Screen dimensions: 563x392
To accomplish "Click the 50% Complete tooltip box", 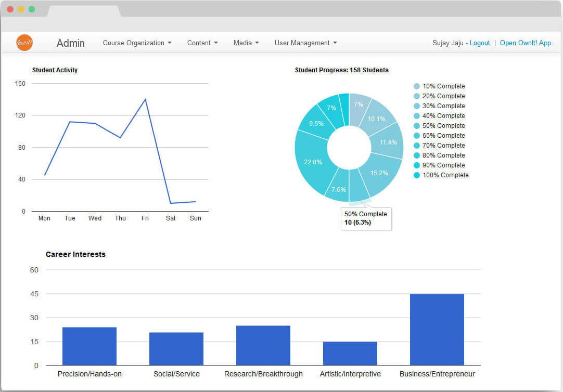I will [x=366, y=218].
